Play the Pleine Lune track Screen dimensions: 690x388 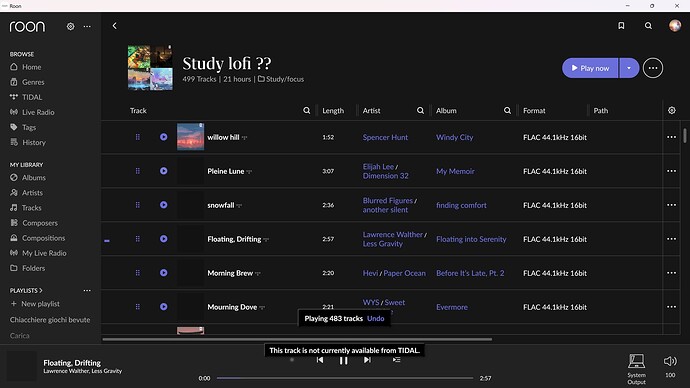click(x=164, y=171)
